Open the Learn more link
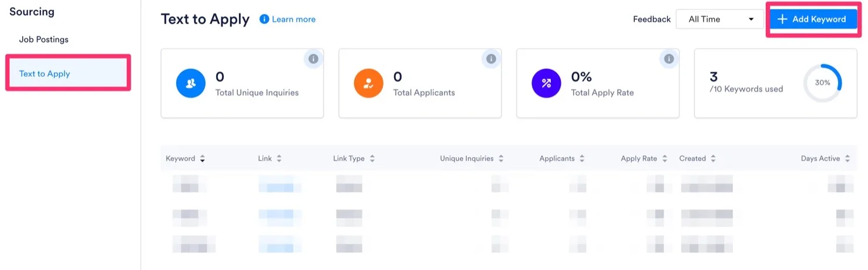Viewport: 868px width, 270px height. [x=294, y=19]
